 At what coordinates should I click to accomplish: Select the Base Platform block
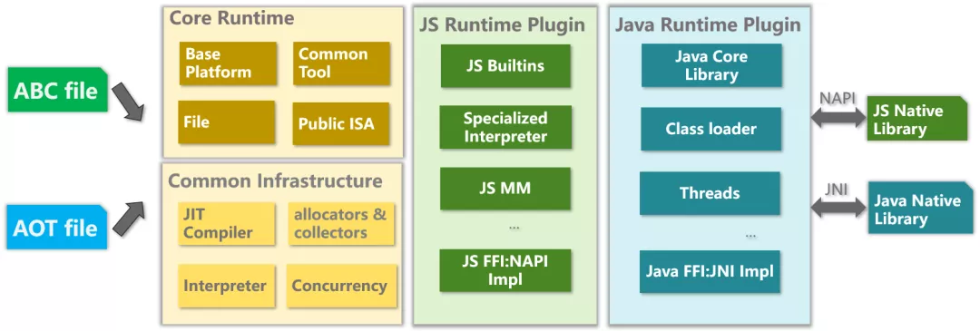(x=228, y=63)
